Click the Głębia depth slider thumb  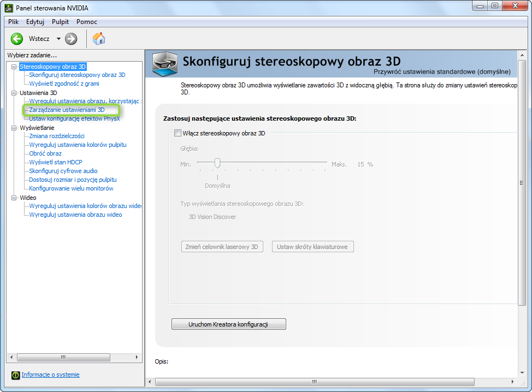[x=217, y=163]
